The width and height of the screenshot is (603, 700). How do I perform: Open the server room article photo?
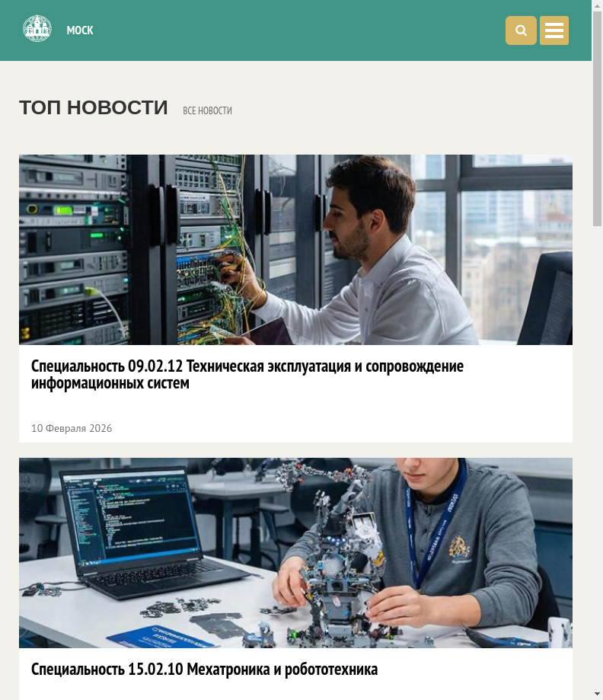click(x=295, y=250)
